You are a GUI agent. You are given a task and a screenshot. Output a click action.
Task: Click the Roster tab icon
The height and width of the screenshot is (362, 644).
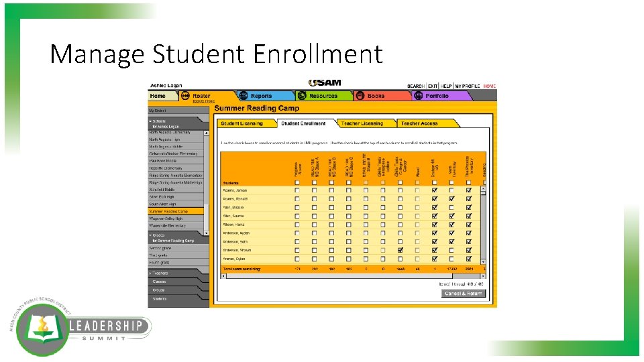(185, 96)
